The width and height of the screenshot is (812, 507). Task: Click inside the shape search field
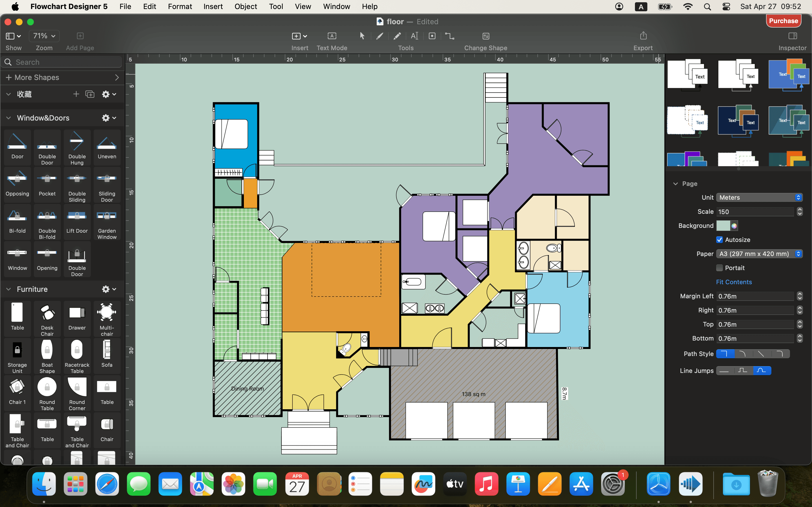pyautogui.click(x=61, y=62)
